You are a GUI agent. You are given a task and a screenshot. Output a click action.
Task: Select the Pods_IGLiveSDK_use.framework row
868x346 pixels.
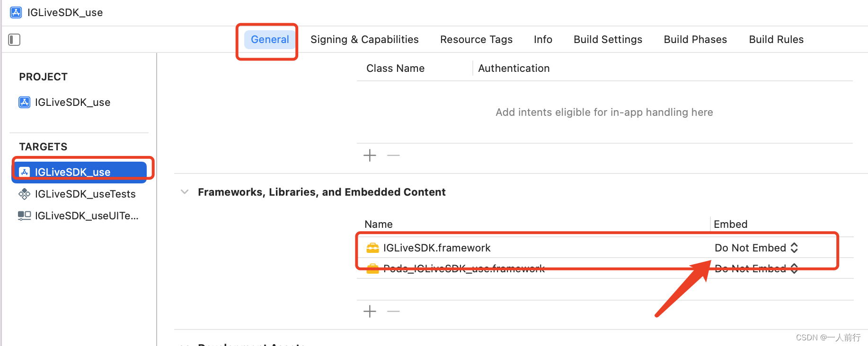[x=605, y=268]
